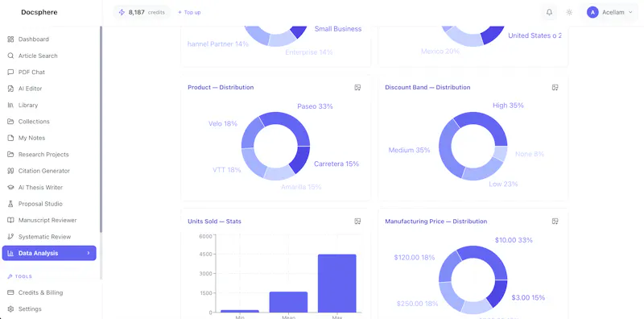Click the 'Velo 18%' label
Image resolution: width=644 pixels, height=319 pixels.
[223, 124]
